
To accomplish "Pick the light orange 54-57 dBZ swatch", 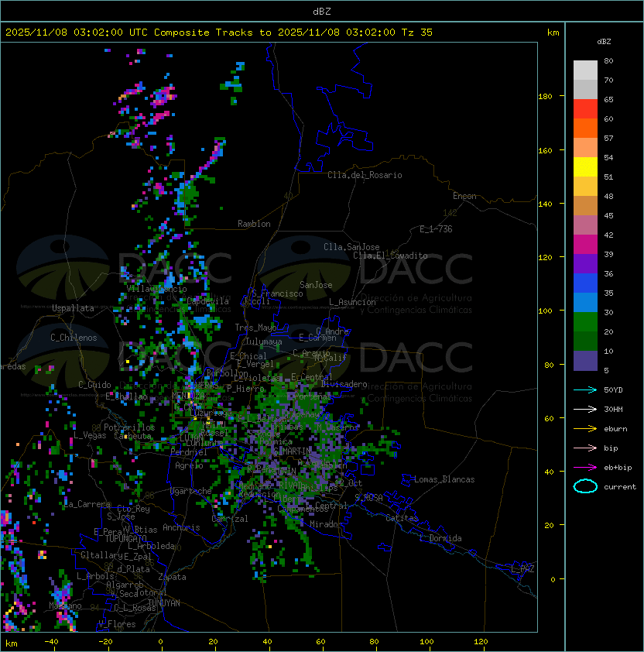I will (585, 148).
